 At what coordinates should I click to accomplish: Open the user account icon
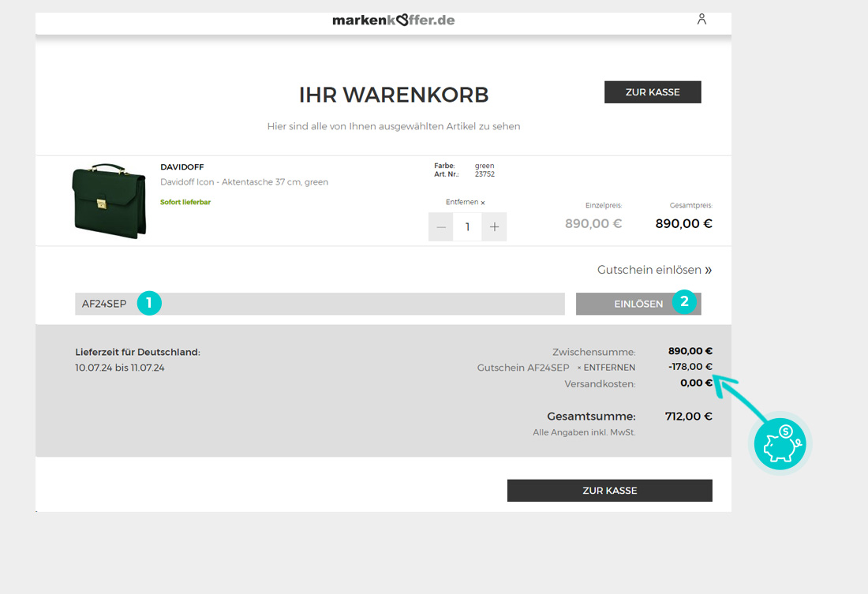coord(702,20)
